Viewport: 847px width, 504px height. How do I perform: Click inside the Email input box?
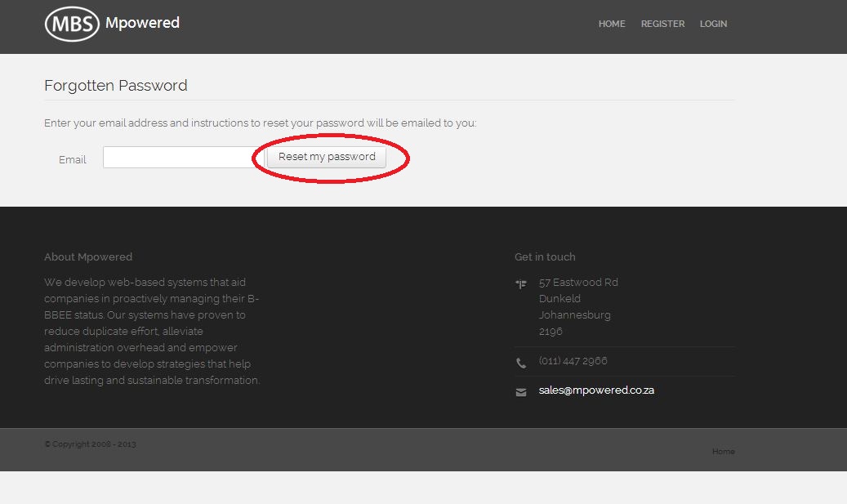178,157
